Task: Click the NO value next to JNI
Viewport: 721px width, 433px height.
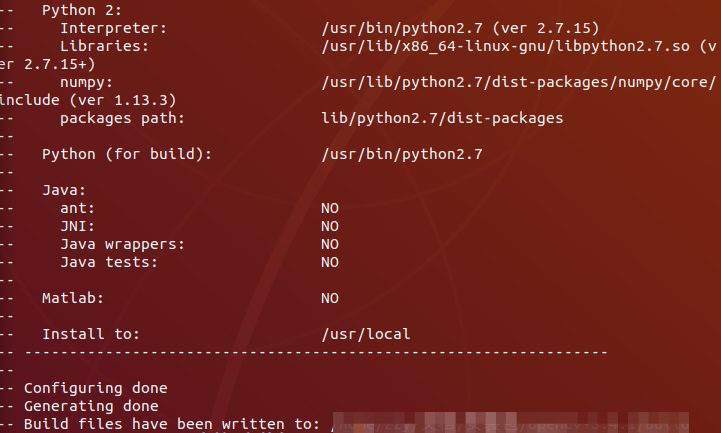Action: pos(330,227)
